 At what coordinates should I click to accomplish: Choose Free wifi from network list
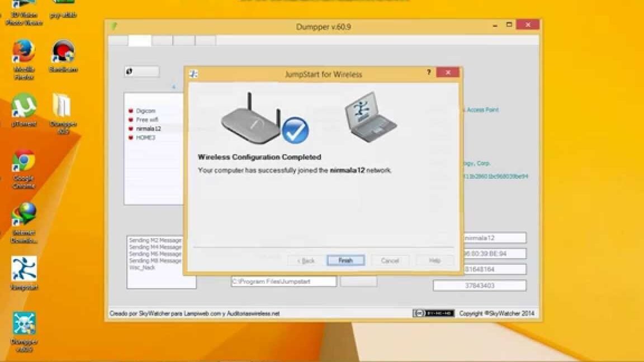146,120
